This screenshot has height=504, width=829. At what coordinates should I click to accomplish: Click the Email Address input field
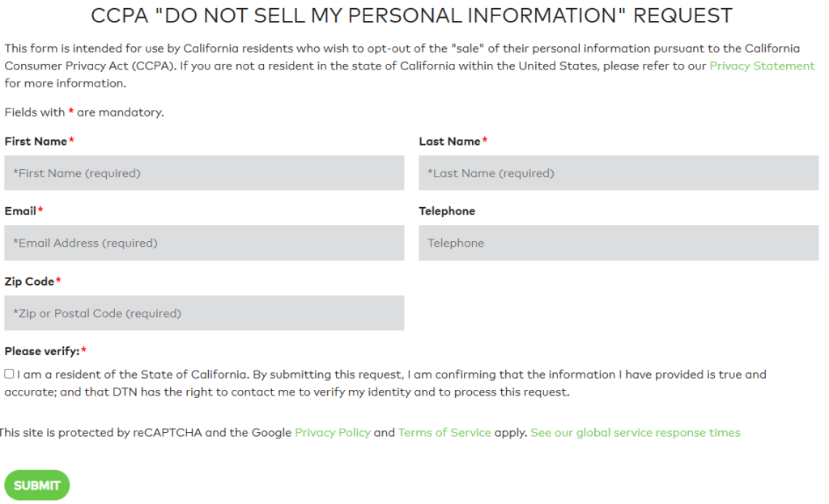[x=202, y=243]
